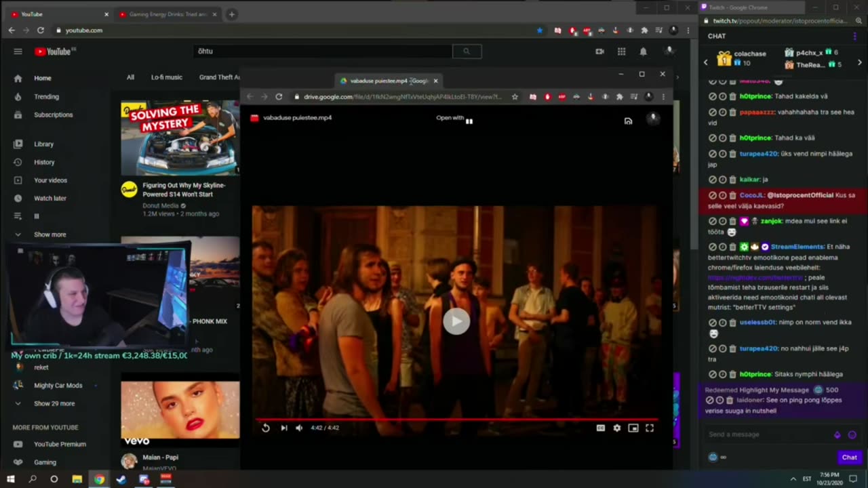The width and height of the screenshot is (868, 488).
Task: Open 'Watch later' in YouTube sidebar
Action: [50, 199]
